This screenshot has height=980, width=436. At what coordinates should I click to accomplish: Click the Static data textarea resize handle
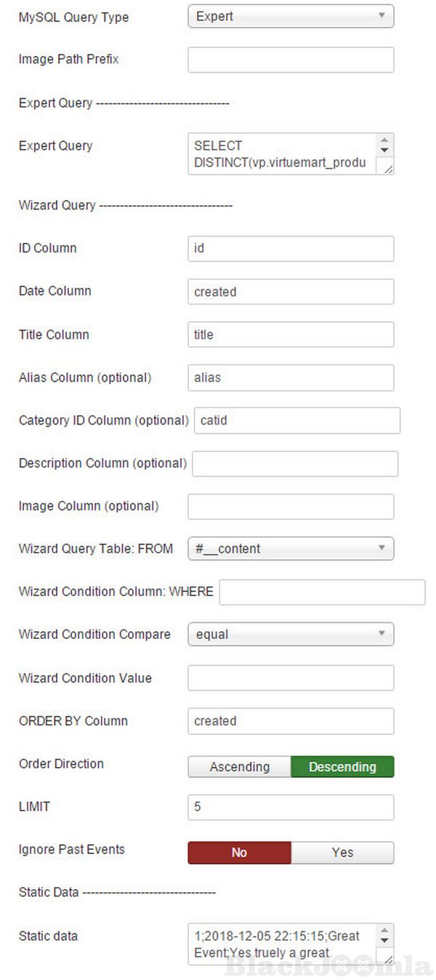click(x=388, y=959)
